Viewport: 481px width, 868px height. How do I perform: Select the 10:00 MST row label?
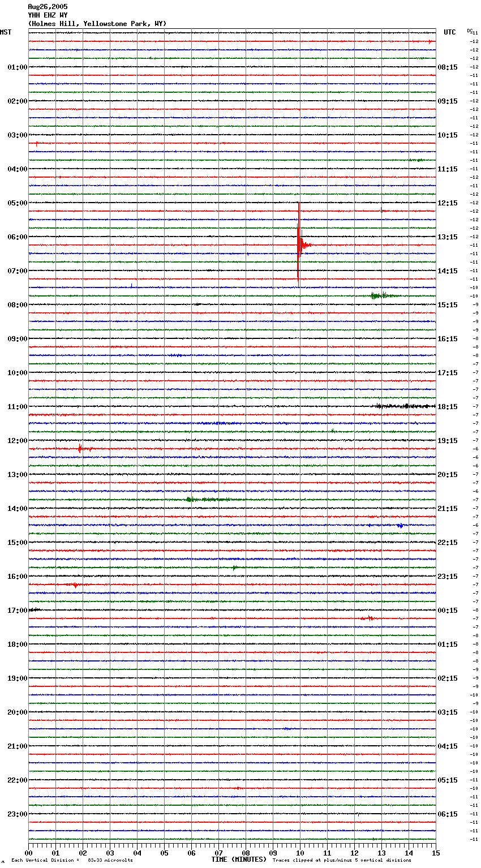pyautogui.click(x=18, y=373)
